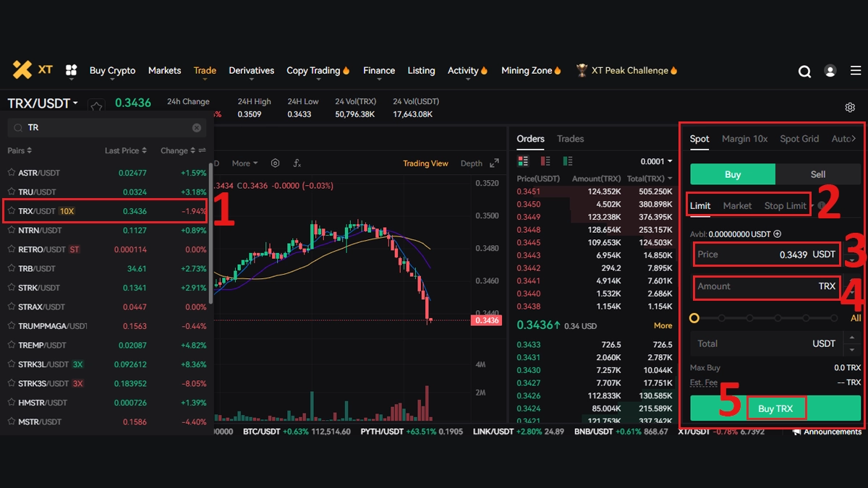This screenshot has width=868, height=488.
Task: Open the Copy Trading menu
Action: [318, 70]
